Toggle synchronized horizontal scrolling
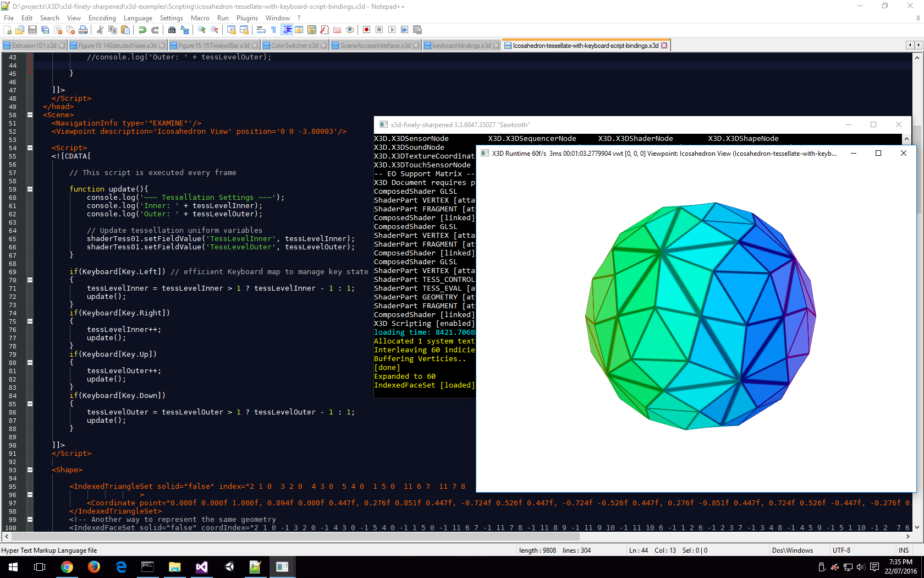The width and height of the screenshot is (924, 578). click(244, 30)
